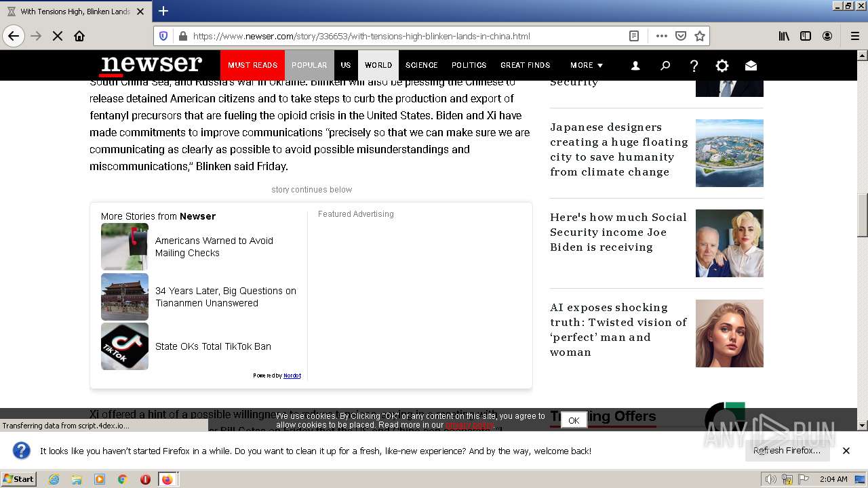This screenshot has width=868, height=488.
Task: Select Firefox taskbar button
Action: point(167,479)
